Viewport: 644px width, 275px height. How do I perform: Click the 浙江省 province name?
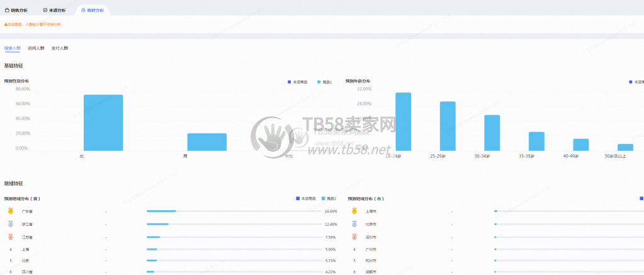point(27,224)
